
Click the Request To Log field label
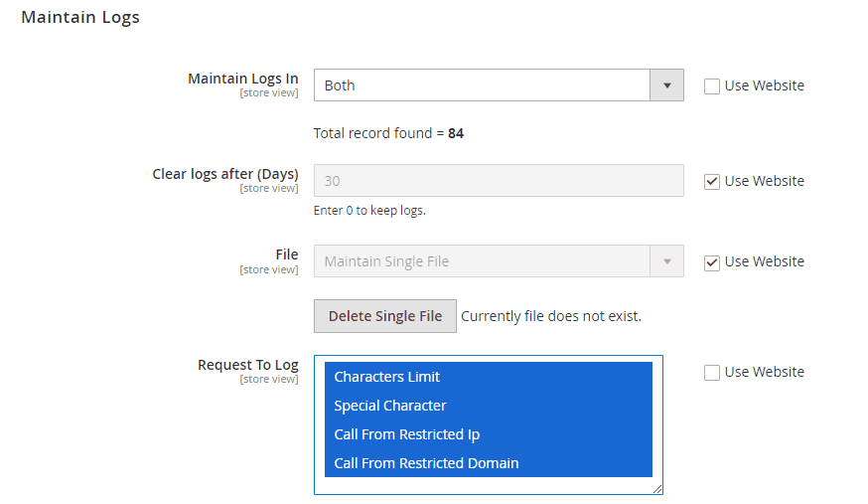(x=247, y=365)
